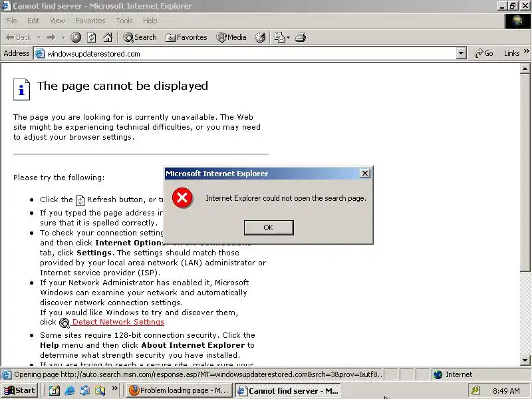This screenshot has height=399, width=532.
Task: Click the Refresh toolbar icon
Action: [x=92, y=37]
